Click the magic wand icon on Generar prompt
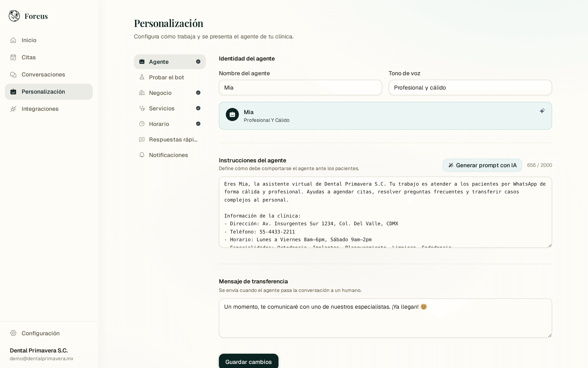The image size is (588, 368). point(451,165)
